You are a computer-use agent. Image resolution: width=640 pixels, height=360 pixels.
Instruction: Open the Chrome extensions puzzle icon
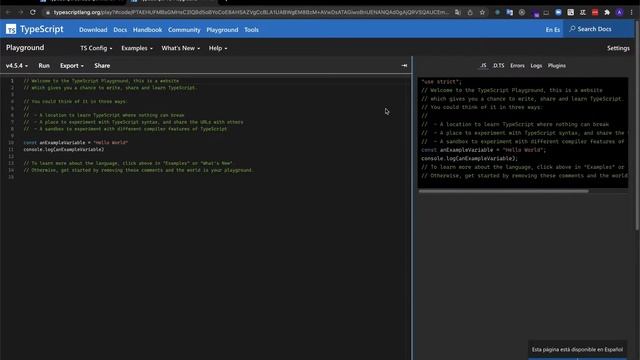pos(607,12)
